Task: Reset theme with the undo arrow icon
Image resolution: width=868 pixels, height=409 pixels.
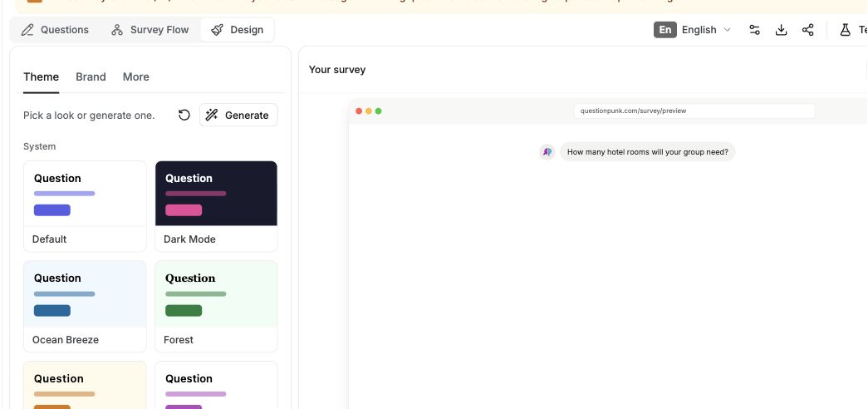Action: [184, 116]
